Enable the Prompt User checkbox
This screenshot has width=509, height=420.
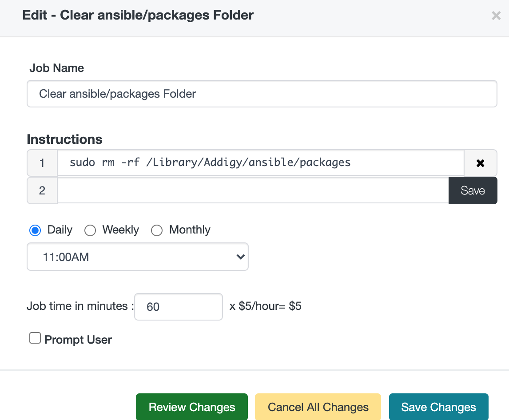coord(35,339)
